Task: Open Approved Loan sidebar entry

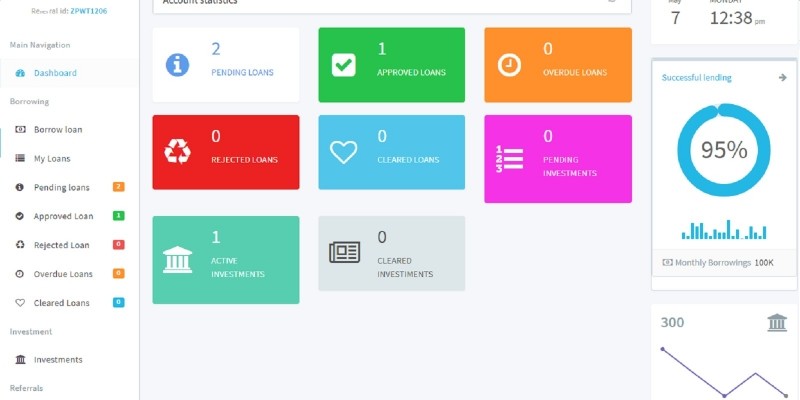Action: point(63,216)
